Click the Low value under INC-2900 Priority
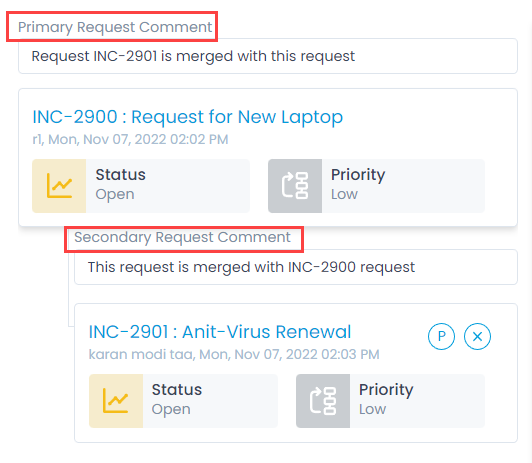Screen dimensions: 532x463 coord(344,194)
